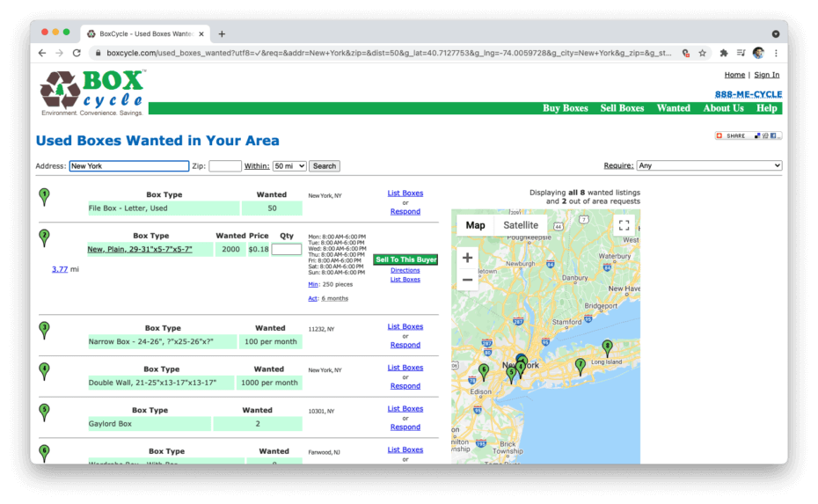Viewport: 818px width, 504px height.
Task: Click List Boxes under Directions in listing 2
Action: tap(405, 280)
